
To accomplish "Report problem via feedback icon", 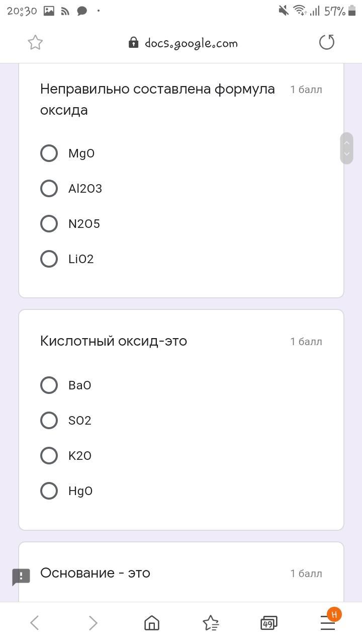I will (21, 577).
